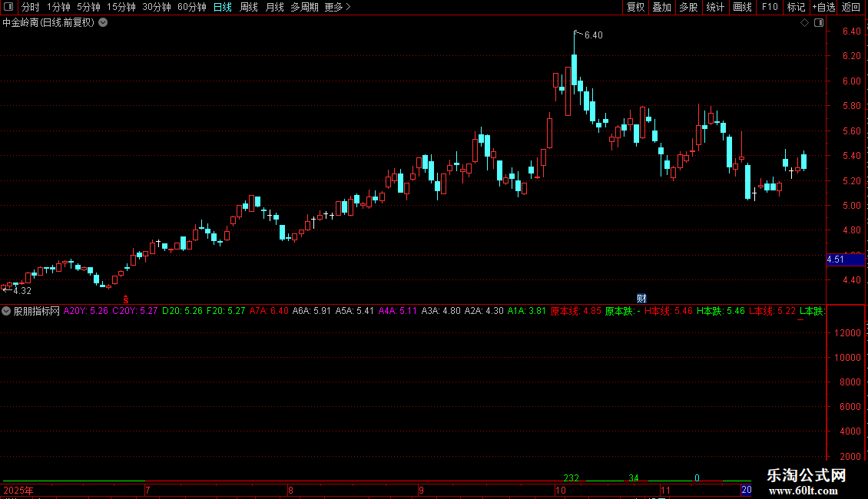Image resolution: width=868 pixels, height=499 pixels.
Task: Click the 叠加 overlay button
Action: (x=662, y=7)
